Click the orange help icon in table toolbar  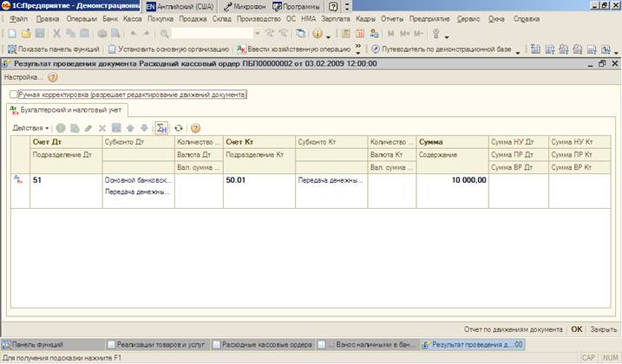tap(195, 128)
